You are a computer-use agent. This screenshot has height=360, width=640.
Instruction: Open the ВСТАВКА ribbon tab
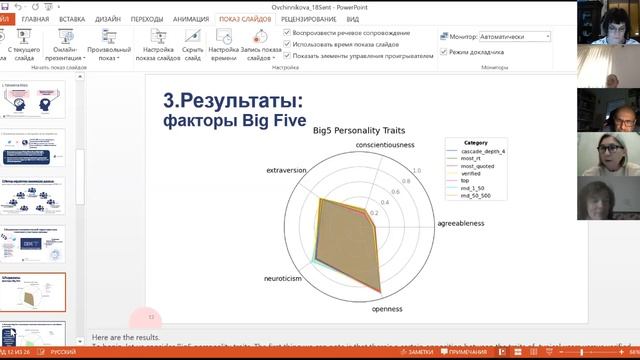(x=72, y=19)
